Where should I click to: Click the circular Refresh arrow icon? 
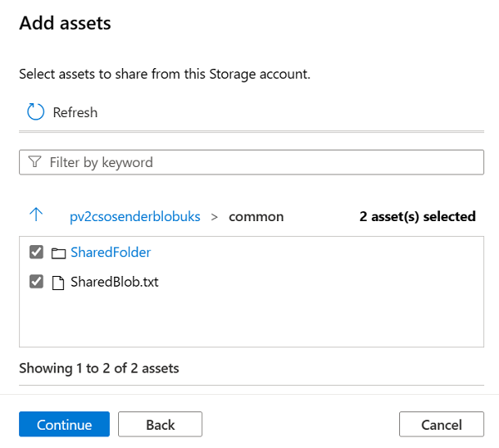(35, 112)
